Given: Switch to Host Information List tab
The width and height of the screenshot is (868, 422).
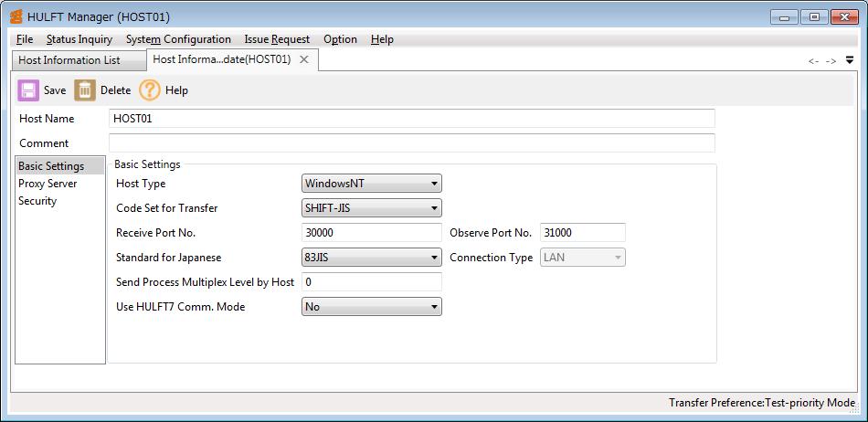Looking at the screenshot, I should tap(69, 60).
